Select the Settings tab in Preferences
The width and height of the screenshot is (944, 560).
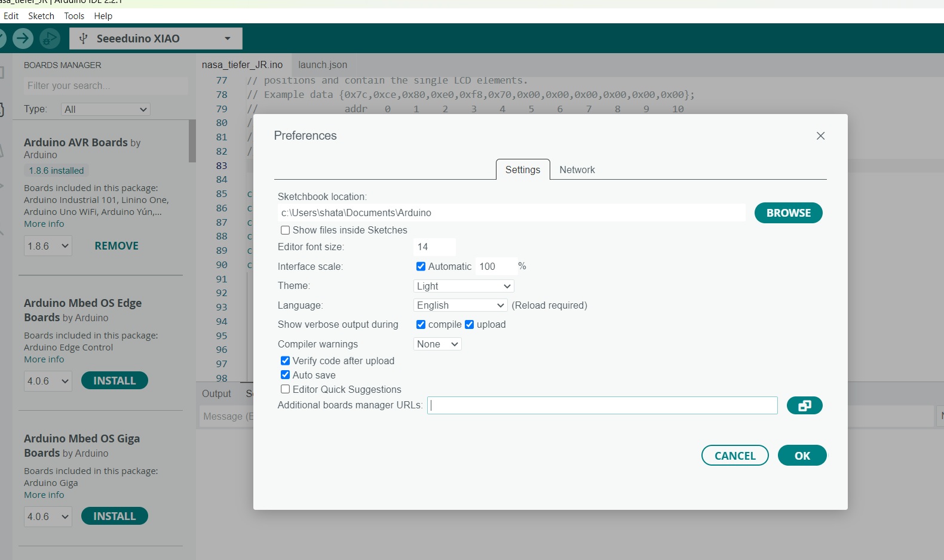point(523,170)
